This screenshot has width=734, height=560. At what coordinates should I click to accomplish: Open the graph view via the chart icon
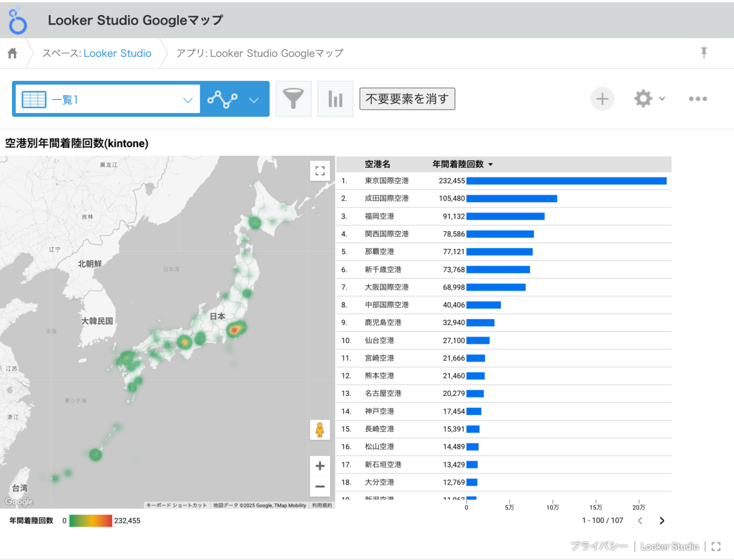(x=335, y=99)
